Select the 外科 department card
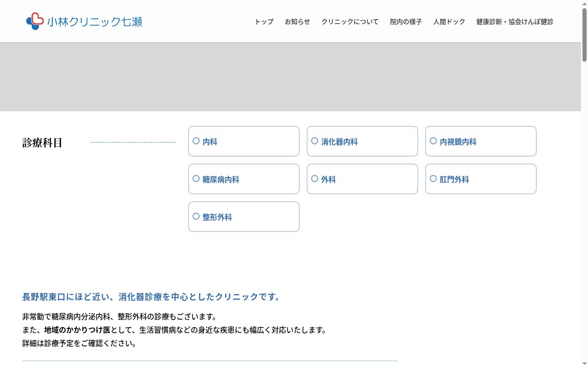588x368 pixels. click(362, 179)
